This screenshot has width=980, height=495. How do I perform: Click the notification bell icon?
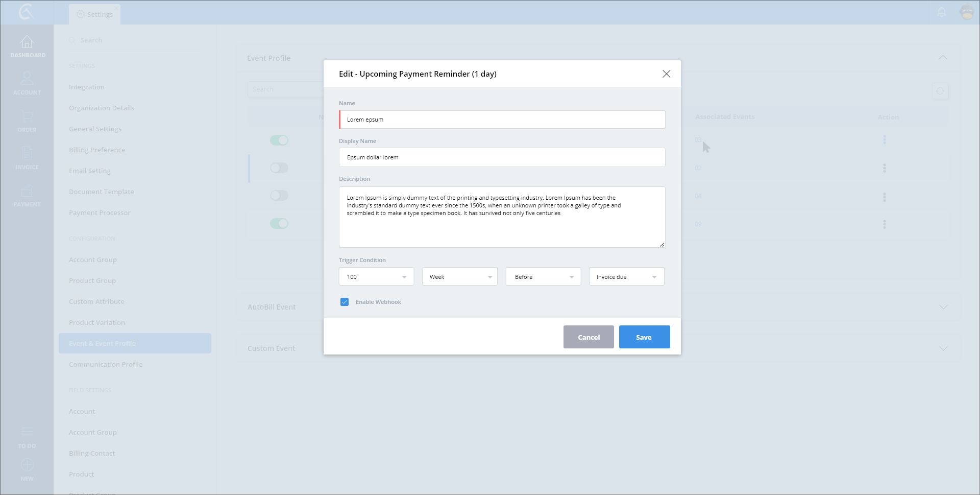(x=942, y=12)
